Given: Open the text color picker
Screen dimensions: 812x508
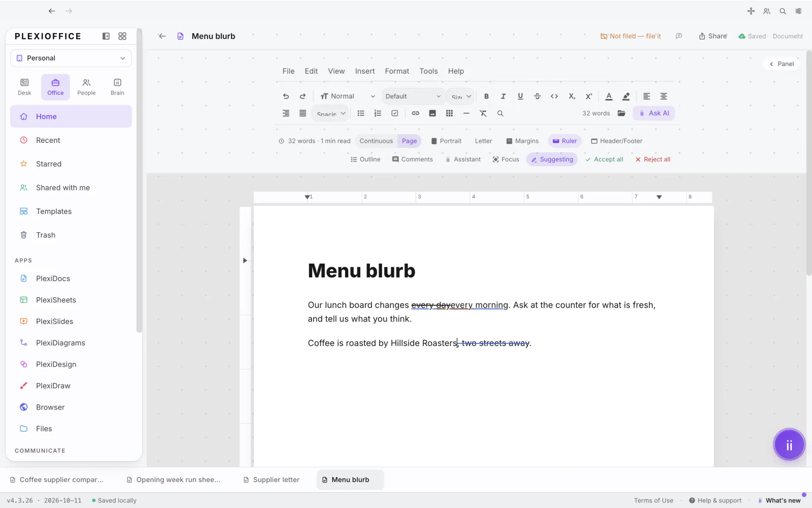Looking at the screenshot, I should pos(609,96).
